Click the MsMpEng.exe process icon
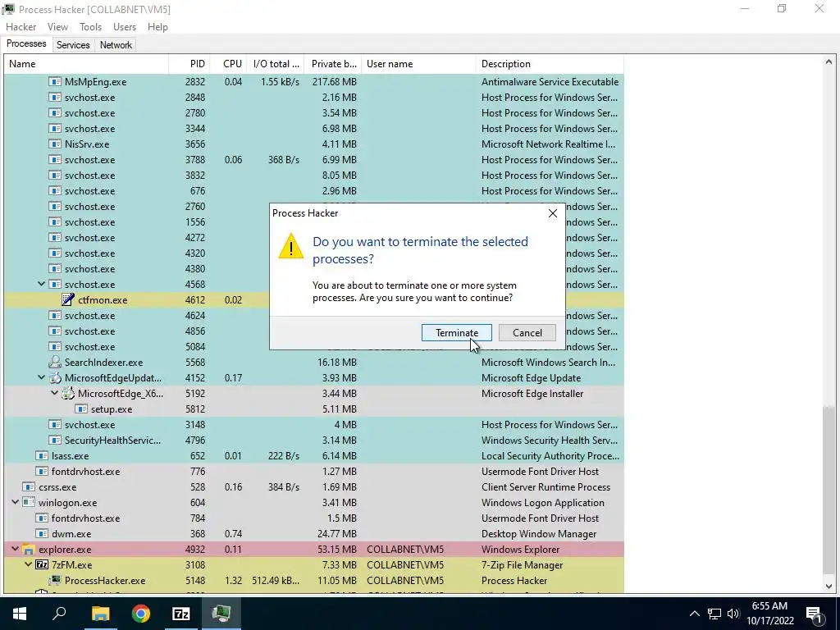The image size is (840, 630). (55, 82)
